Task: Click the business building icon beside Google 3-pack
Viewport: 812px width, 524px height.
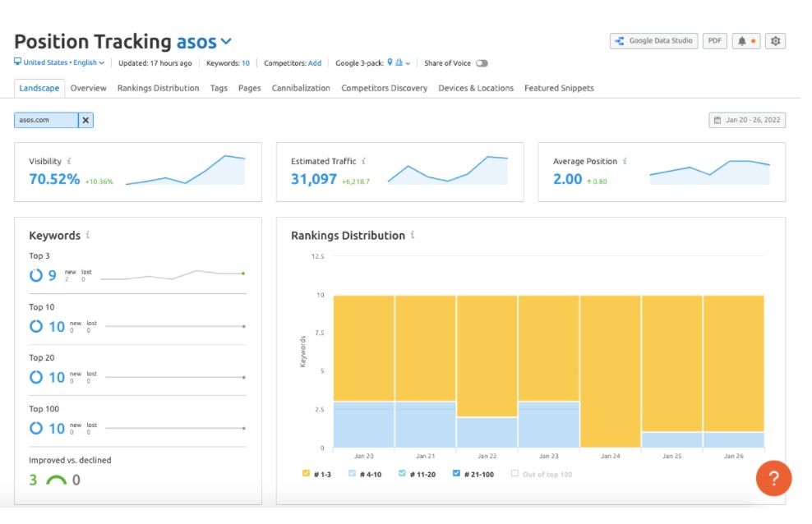Action: 399,62
